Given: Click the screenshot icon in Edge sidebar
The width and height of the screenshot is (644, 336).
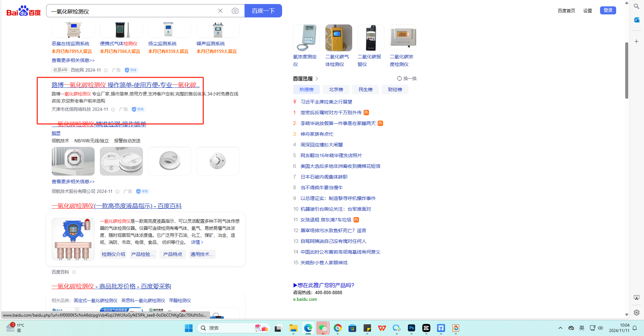Looking at the screenshot, I should click(x=636, y=297).
